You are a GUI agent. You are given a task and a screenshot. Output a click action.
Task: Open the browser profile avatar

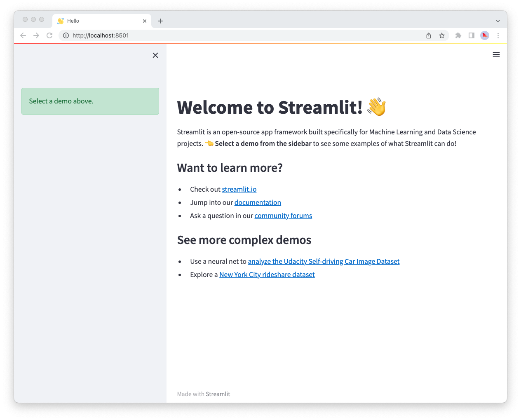pyautogui.click(x=484, y=35)
